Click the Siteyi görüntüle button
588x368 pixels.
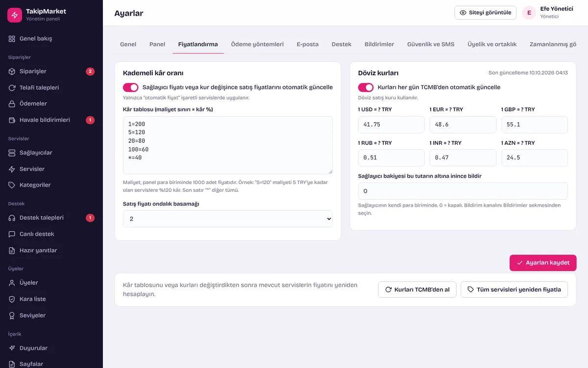click(x=486, y=13)
